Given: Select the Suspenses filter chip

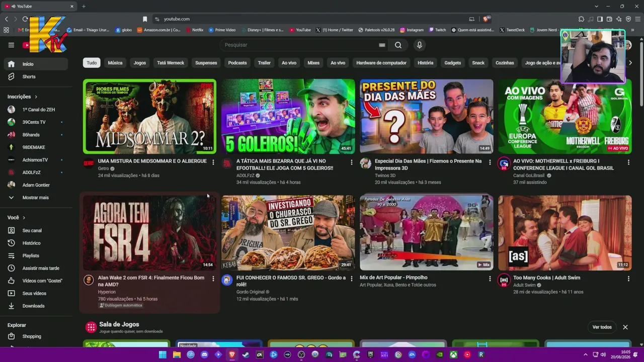Looking at the screenshot, I should [206, 63].
